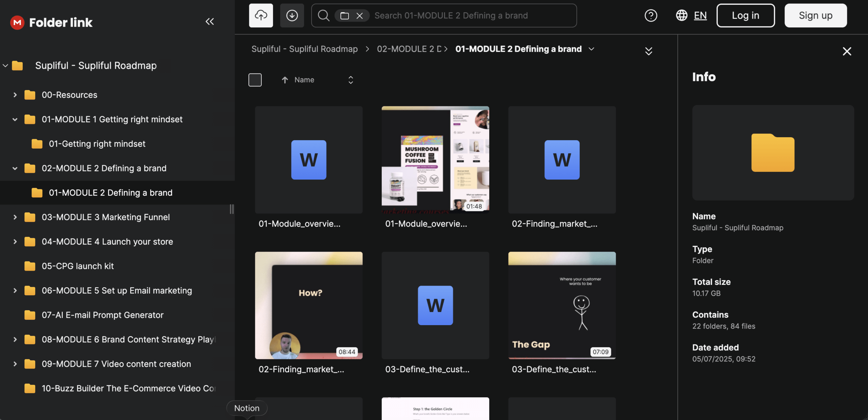
Task: Toggle Name sort order selector
Action: click(x=351, y=80)
